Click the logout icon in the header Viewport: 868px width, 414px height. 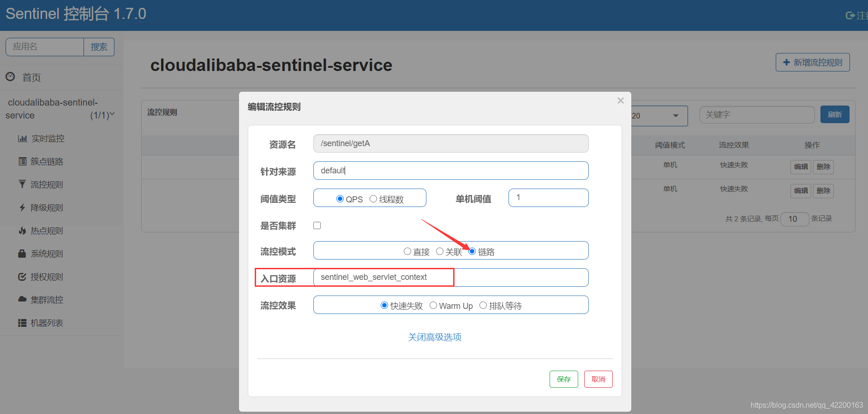click(x=850, y=16)
